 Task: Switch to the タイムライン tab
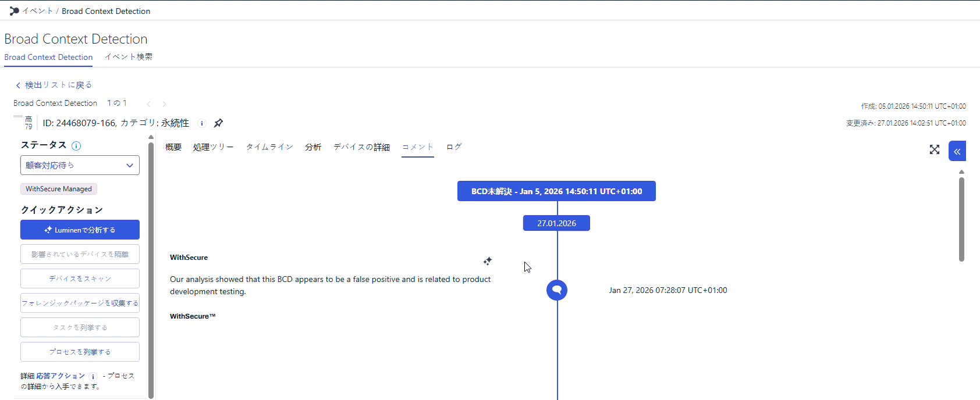coord(269,147)
